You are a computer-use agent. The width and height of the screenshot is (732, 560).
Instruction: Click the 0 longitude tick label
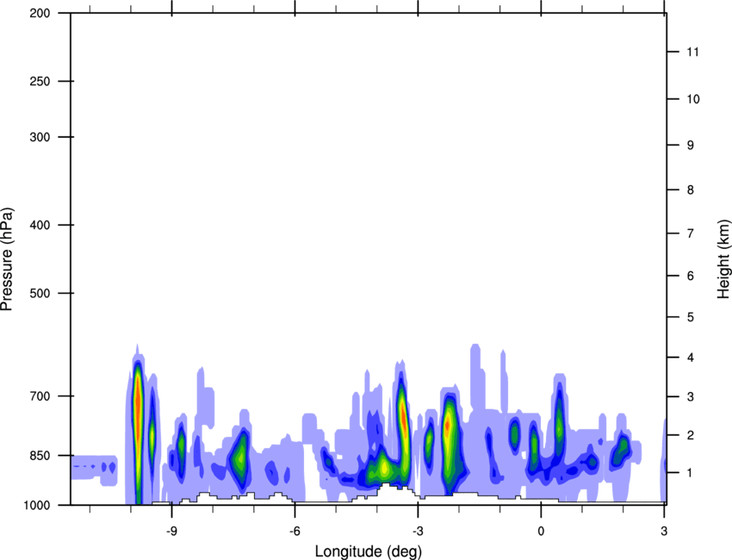pyautogui.click(x=541, y=531)
